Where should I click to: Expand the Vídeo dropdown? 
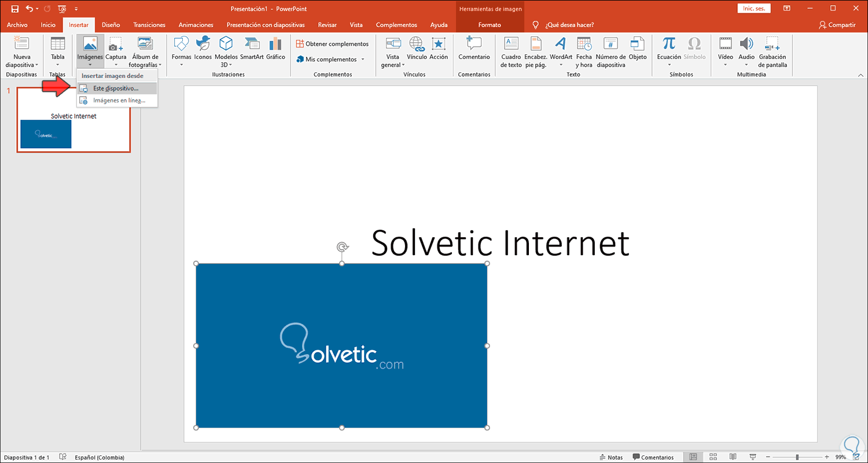[726, 65]
